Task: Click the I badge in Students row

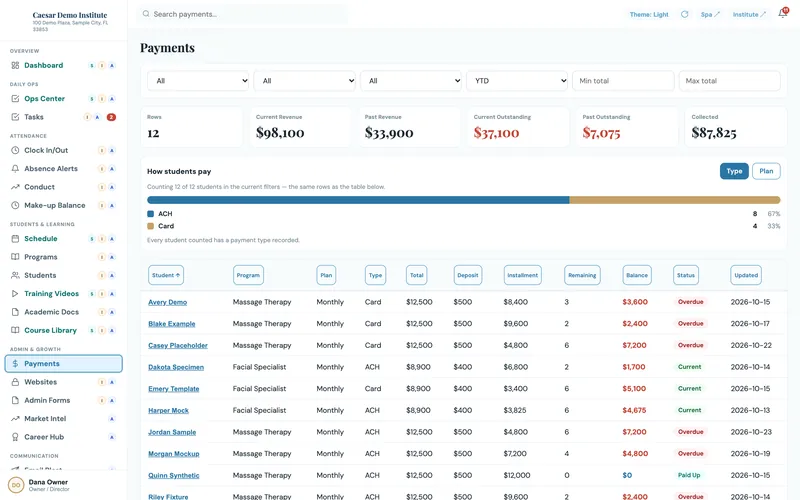Action: click(102, 276)
